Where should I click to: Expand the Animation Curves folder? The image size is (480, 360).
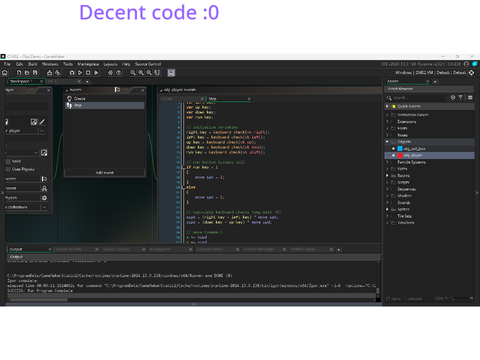tap(387, 115)
